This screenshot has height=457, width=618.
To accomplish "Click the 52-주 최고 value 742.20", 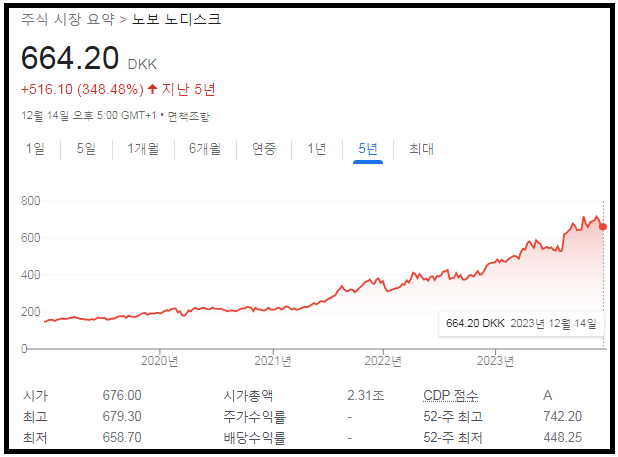I will 562,416.
